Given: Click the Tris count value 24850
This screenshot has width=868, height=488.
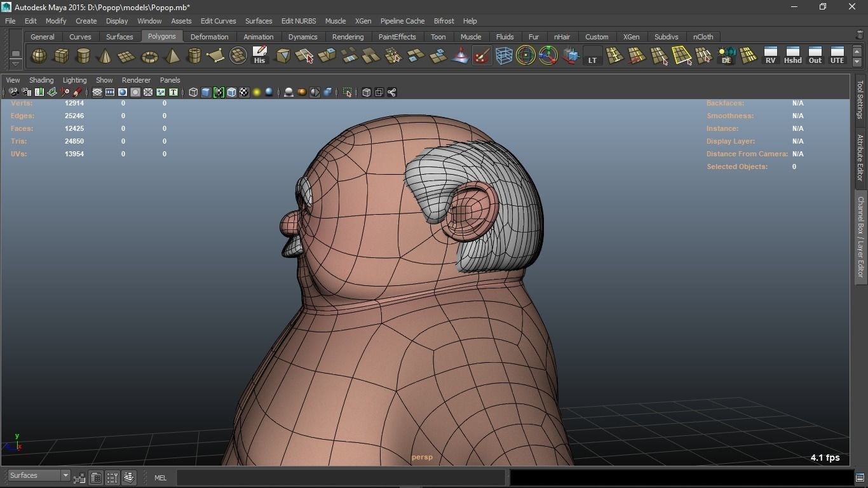Looking at the screenshot, I should coord(74,141).
